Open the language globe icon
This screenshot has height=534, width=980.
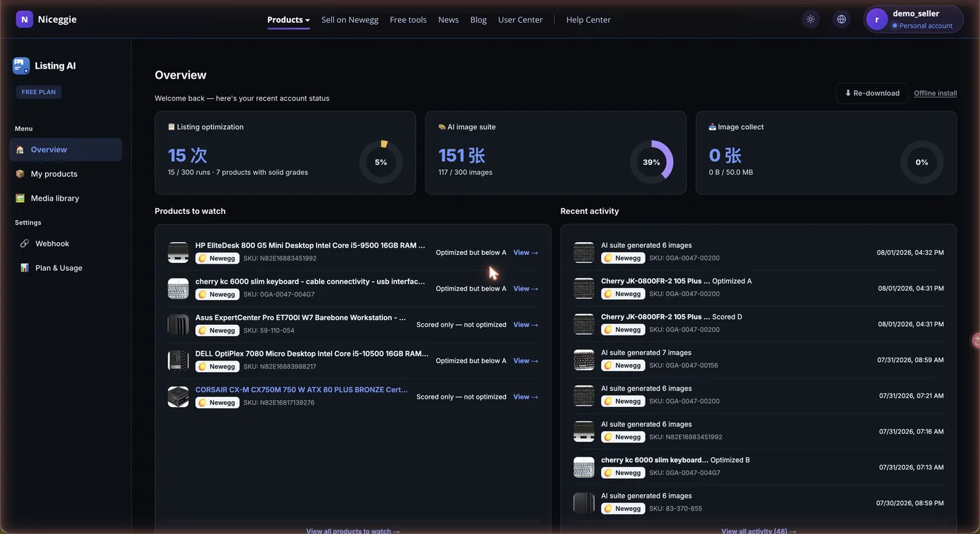coord(841,20)
